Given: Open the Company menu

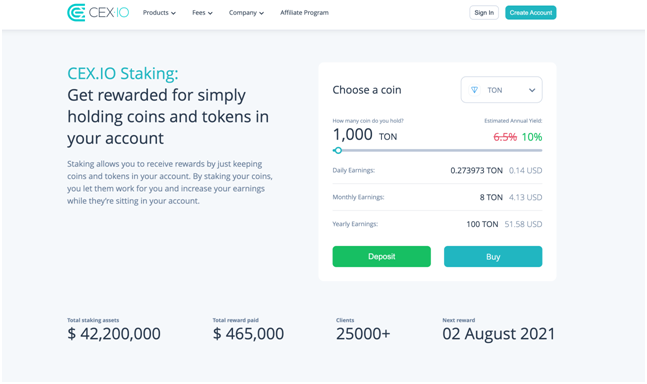Looking at the screenshot, I should 246,13.
